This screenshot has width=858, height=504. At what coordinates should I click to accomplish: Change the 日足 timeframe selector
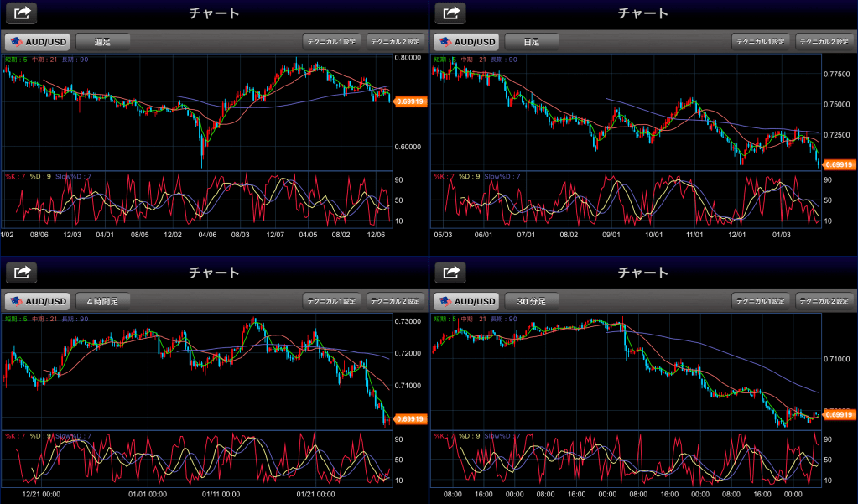coord(531,41)
